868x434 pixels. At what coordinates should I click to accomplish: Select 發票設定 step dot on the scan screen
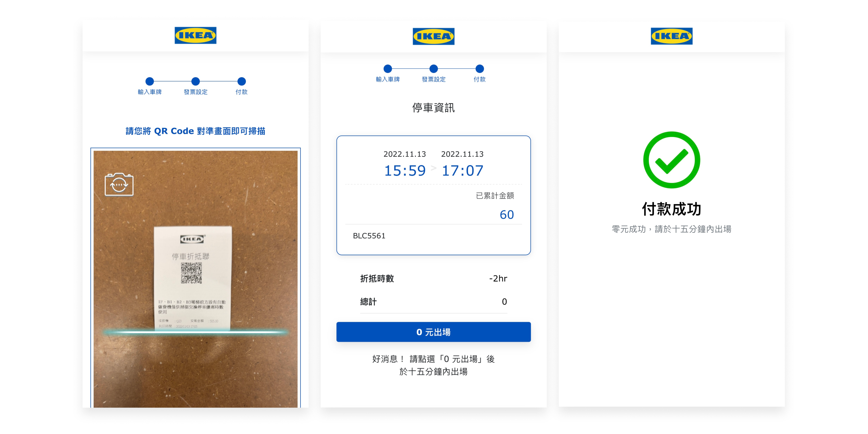[195, 81]
